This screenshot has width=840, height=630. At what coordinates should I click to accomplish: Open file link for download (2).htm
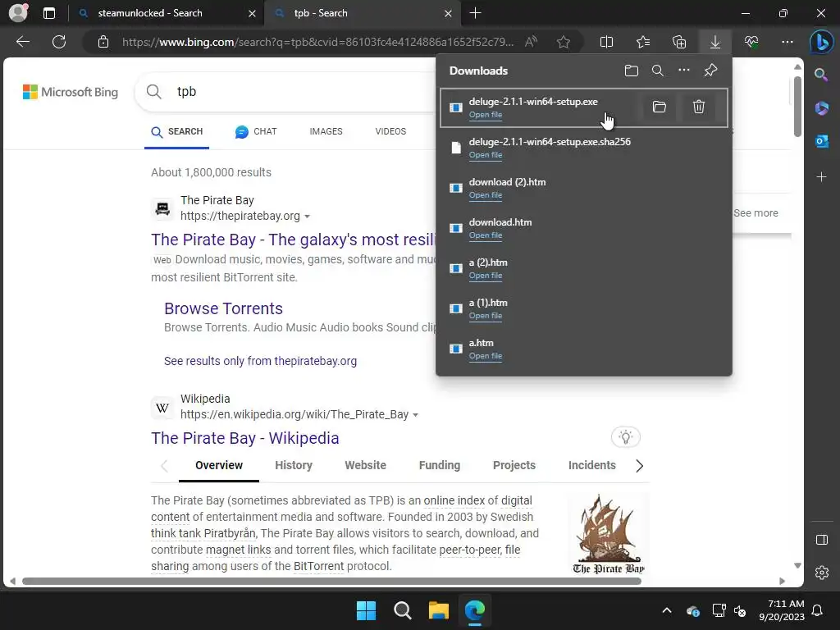pyautogui.click(x=486, y=195)
